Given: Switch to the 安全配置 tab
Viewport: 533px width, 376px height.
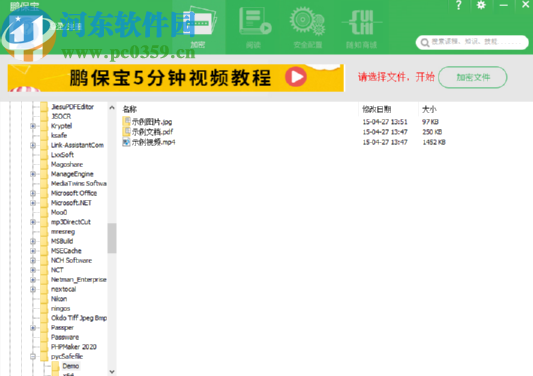Looking at the screenshot, I should tap(308, 27).
